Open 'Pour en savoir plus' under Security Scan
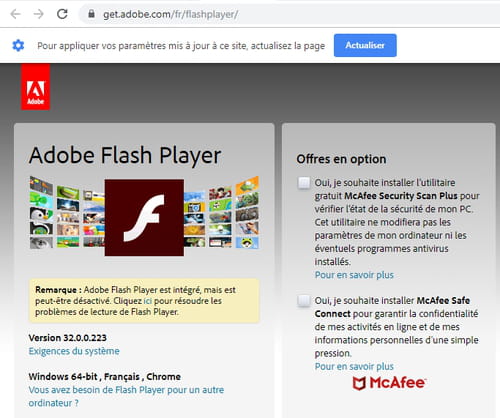500x418 pixels. pyautogui.click(x=354, y=275)
